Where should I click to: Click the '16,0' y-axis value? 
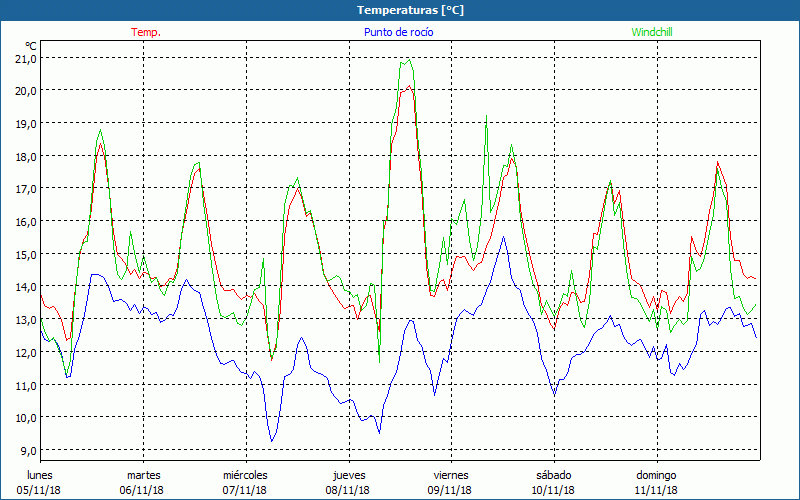(x=26, y=222)
